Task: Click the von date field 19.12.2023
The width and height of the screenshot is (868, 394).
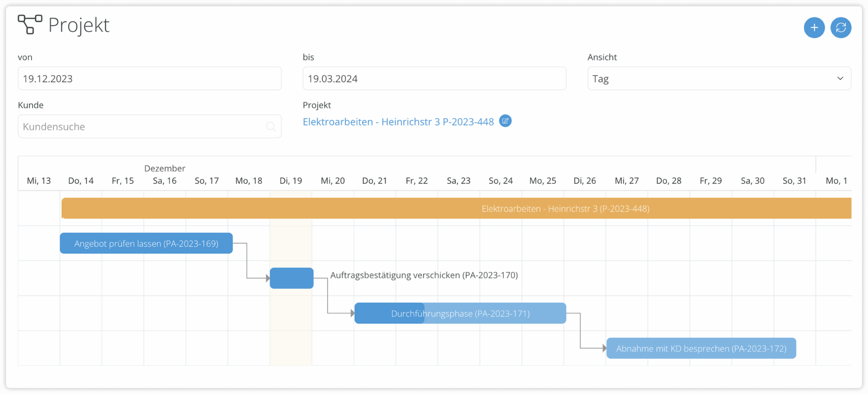Action: coord(149,79)
